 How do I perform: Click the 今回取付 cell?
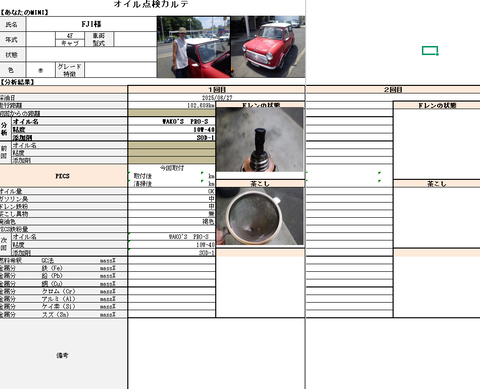coord(172,168)
